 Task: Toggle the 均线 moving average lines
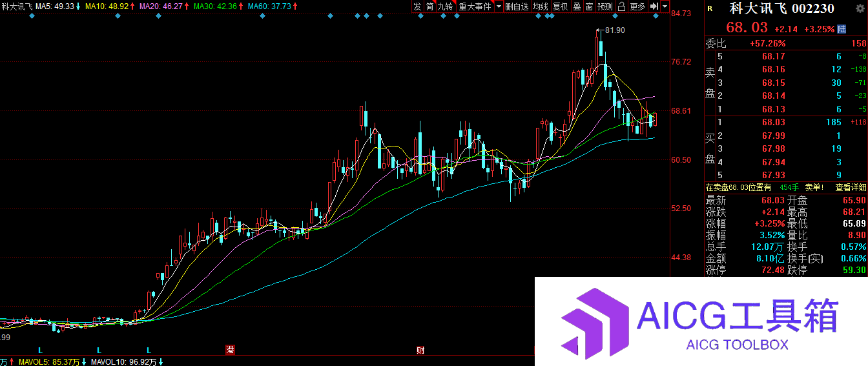point(540,6)
